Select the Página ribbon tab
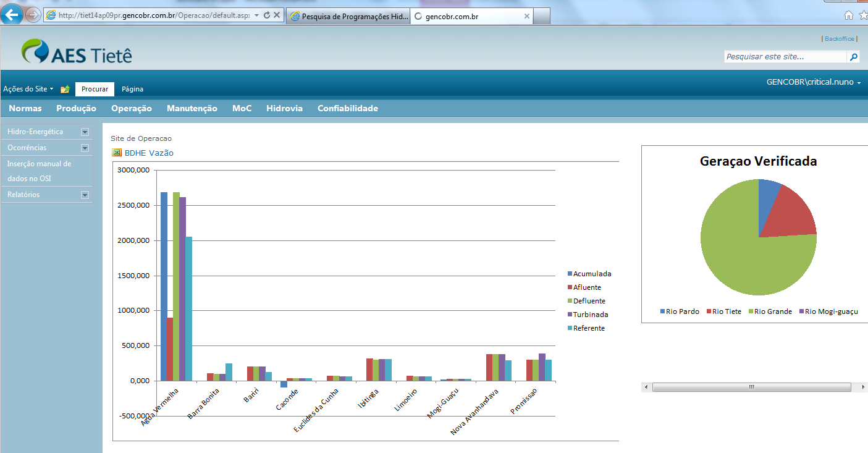868x453 pixels. tap(132, 89)
